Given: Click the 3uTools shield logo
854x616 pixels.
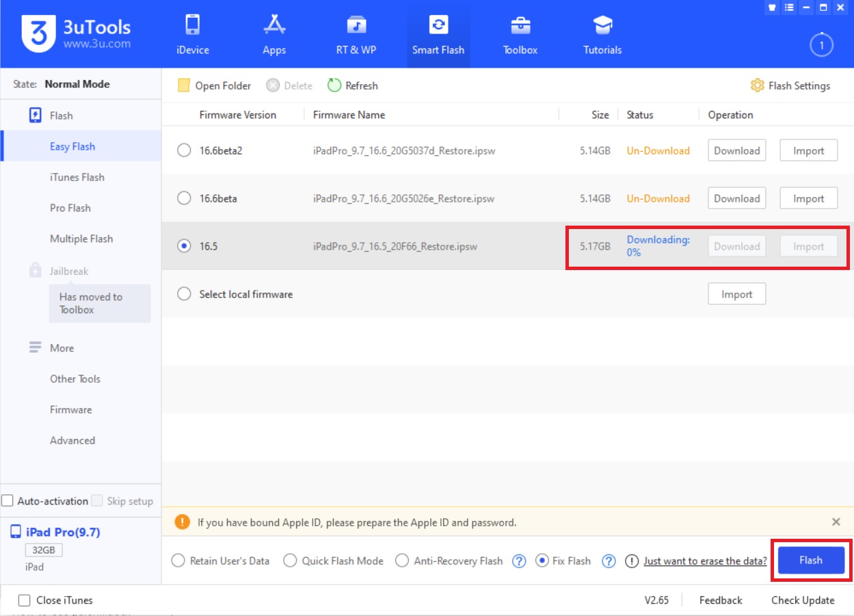Looking at the screenshot, I should tap(39, 33).
